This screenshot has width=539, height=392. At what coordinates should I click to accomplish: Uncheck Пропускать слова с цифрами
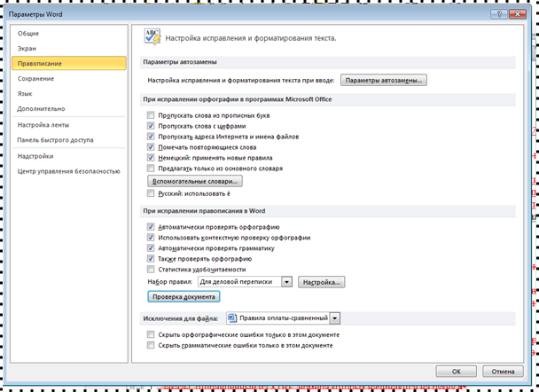pyautogui.click(x=151, y=126)
